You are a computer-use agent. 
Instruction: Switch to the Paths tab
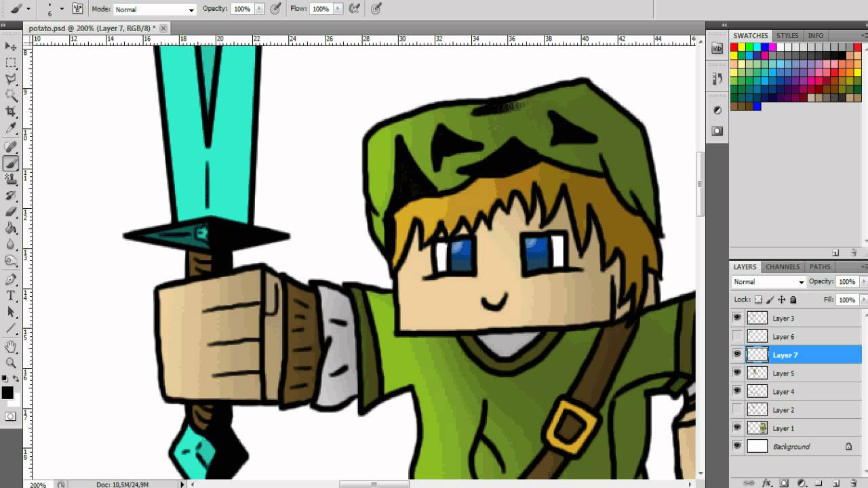(x=820, y=266)
